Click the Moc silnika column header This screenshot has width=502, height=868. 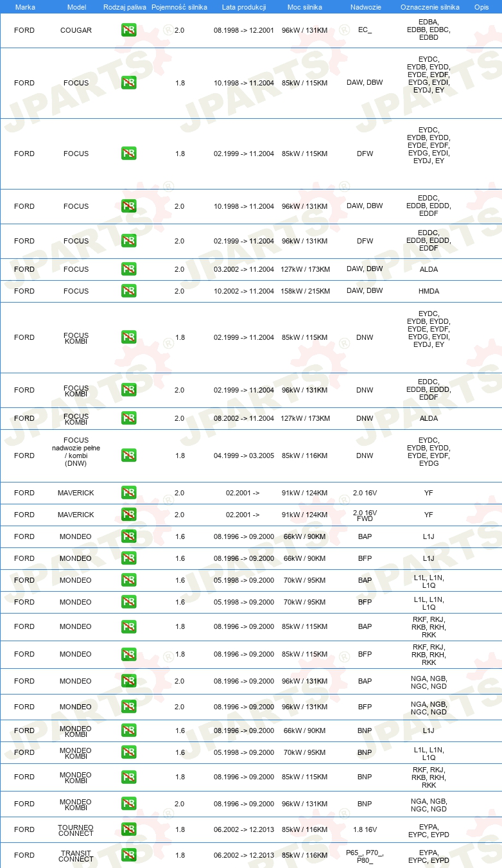(305, 7)
